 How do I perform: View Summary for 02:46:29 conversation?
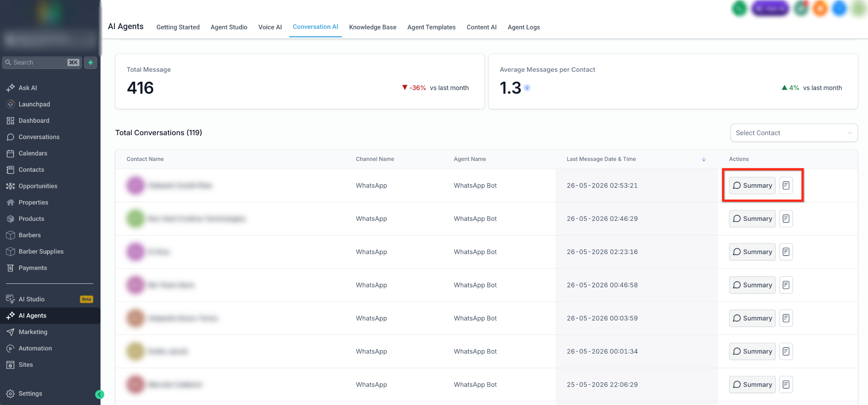[x=752, y=218]
